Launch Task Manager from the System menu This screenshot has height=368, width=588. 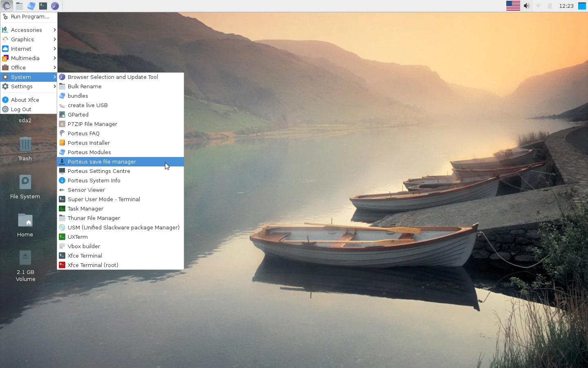click(85, 209)
